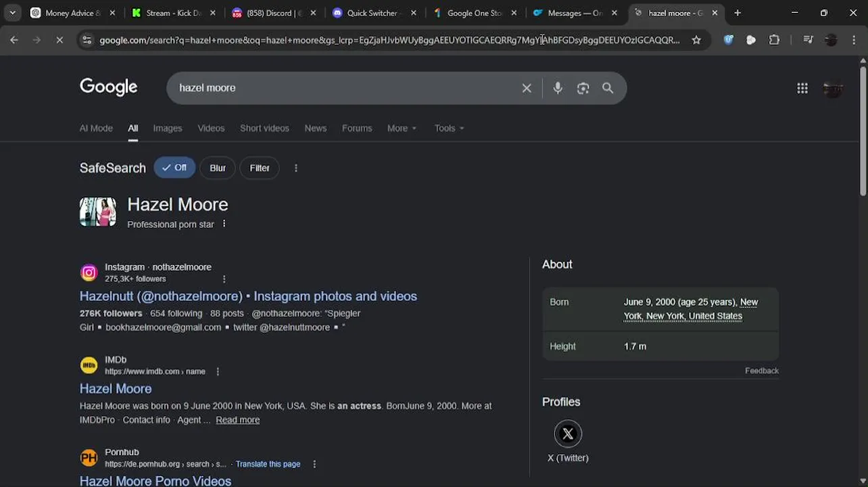Switch to Videos tab
Viewport: 868px width, 487px height.
pyautogui.click(x=211, y=128)
